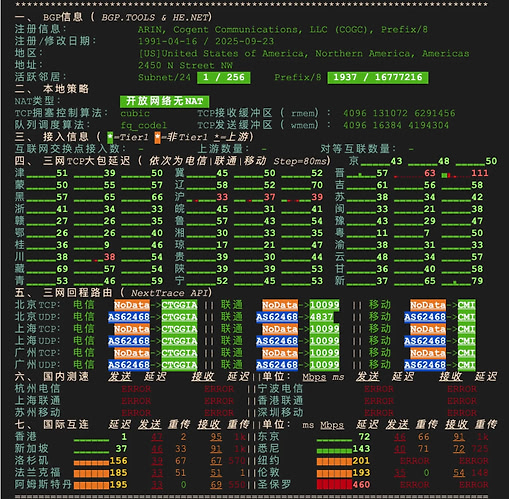Click the red 沪 电信 latency value 33
The width and height of the screenshot is (509, 499).
tap(222, 197)
